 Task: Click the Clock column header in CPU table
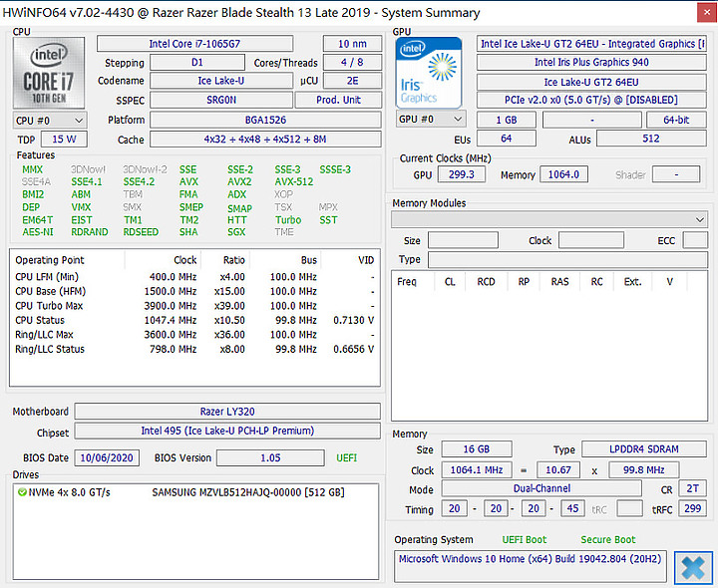click(x=185, y=260)
